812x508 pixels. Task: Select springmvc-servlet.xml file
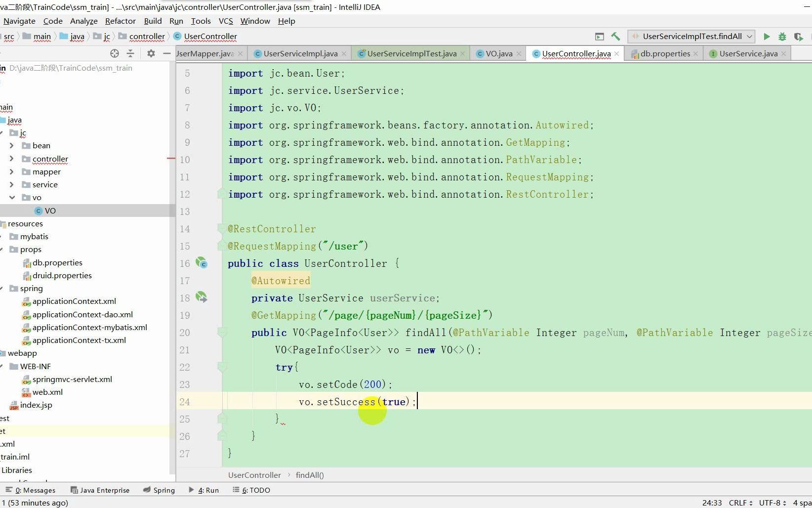(x=72, y=380)
